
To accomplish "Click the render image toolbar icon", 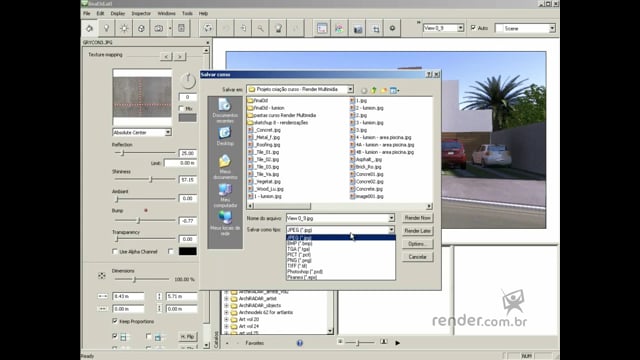I will (x=358, y=28).
